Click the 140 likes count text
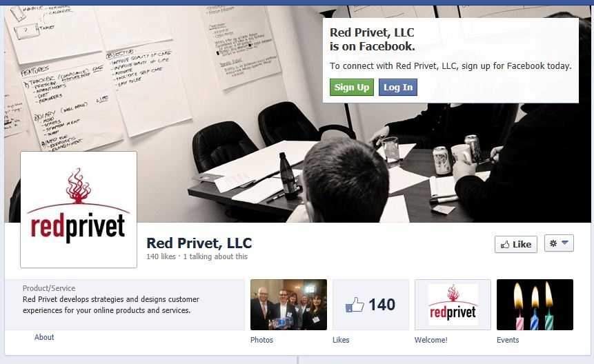Image resolution: width=594 pixels, height=364 pixels. [x=161, y=256]
